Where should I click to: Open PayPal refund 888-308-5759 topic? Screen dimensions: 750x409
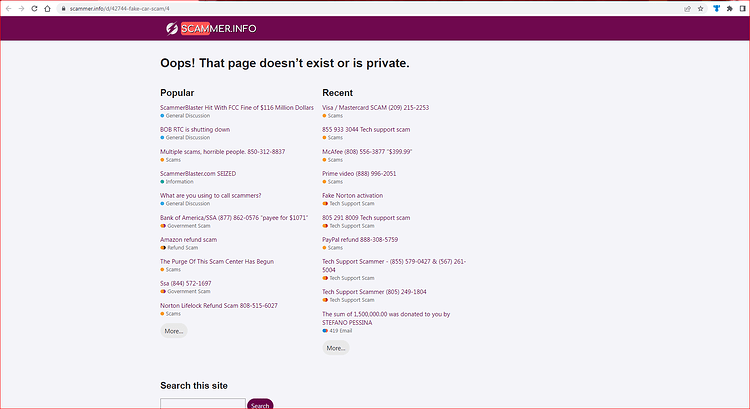click(x=360, y=240)
